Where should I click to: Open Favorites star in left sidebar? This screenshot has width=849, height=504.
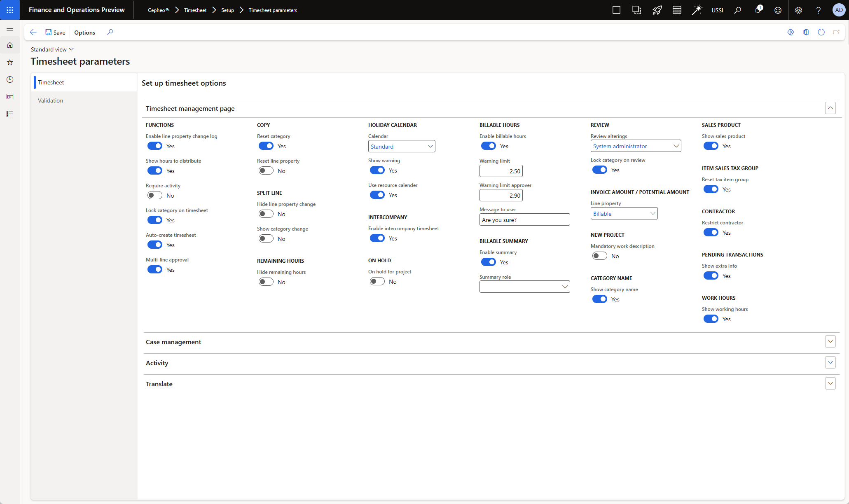coord(10,62)
